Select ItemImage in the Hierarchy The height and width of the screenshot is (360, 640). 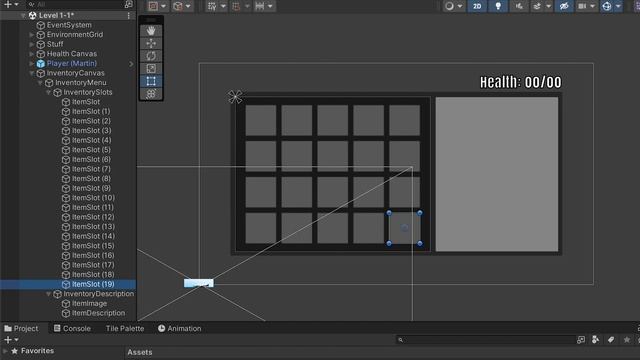coord(89,303)
